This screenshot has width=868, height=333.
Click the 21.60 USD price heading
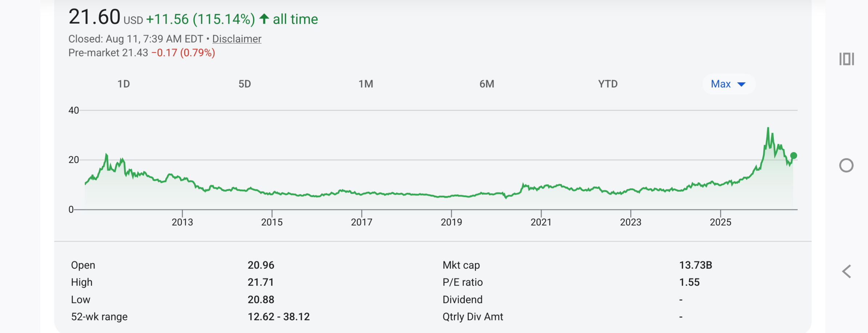(106, 17)
